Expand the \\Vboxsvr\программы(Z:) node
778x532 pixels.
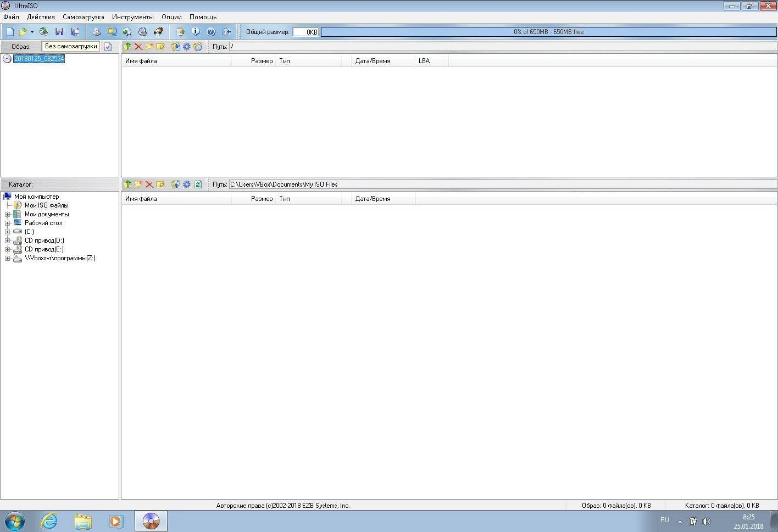[x=8, y=259]
